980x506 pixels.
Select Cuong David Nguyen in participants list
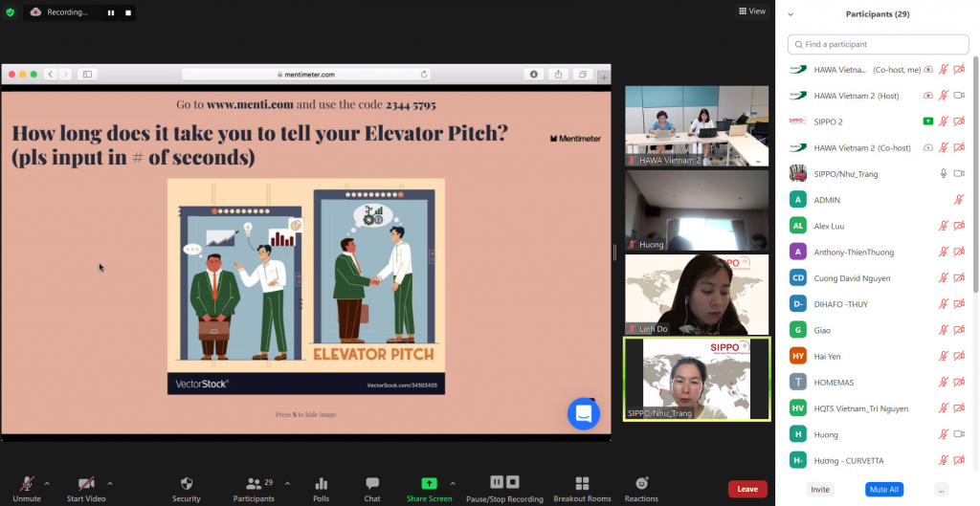pyautogui.click(x=879, y=278)
